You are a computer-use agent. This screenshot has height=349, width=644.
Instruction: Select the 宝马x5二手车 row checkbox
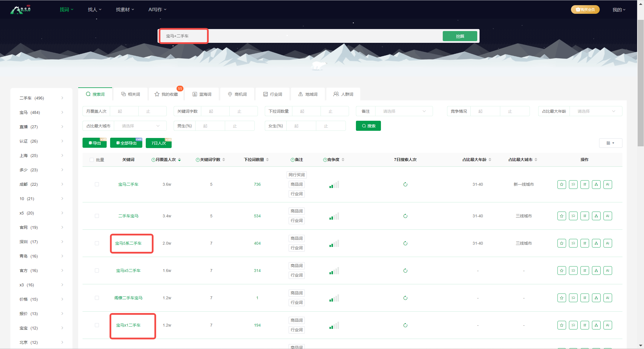(97, 271)
